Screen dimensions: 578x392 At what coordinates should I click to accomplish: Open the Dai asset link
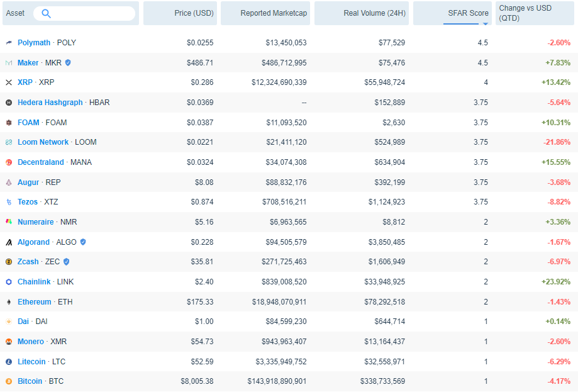(x=23, y=321)
